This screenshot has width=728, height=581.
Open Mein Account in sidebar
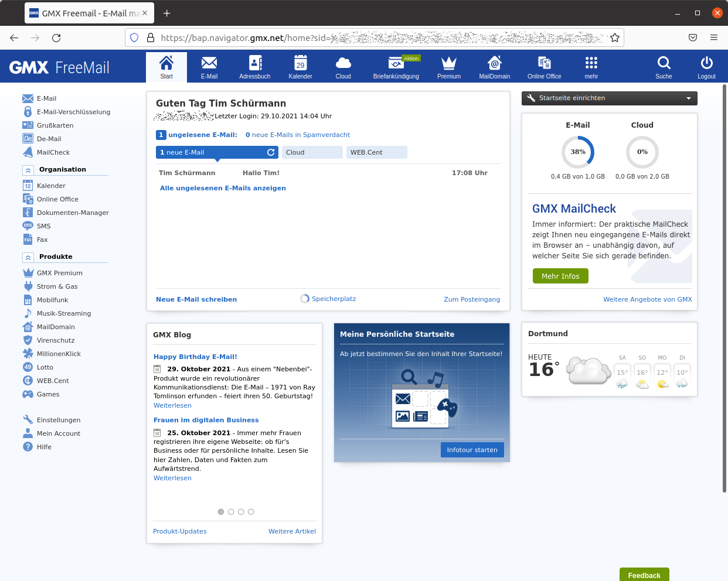pos(52,433)
